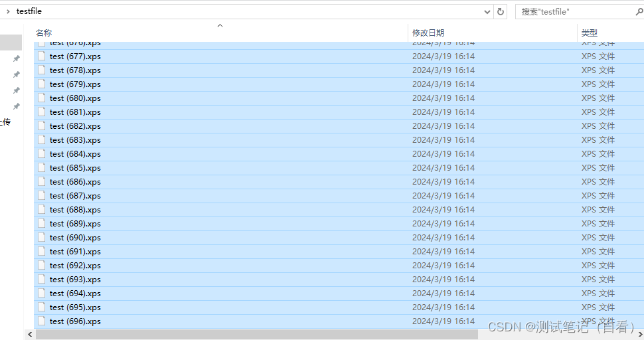
Task: Click the file icon of test (677).xps
Action: pos(41,56)
